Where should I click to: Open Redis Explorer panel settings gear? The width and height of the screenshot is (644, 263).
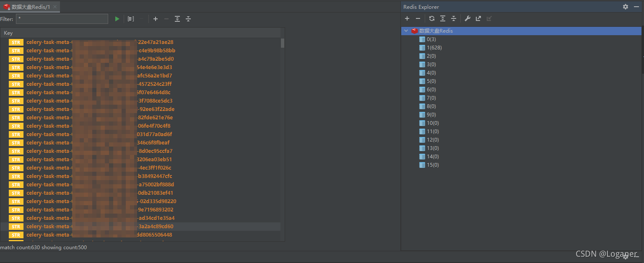[625, 7]
